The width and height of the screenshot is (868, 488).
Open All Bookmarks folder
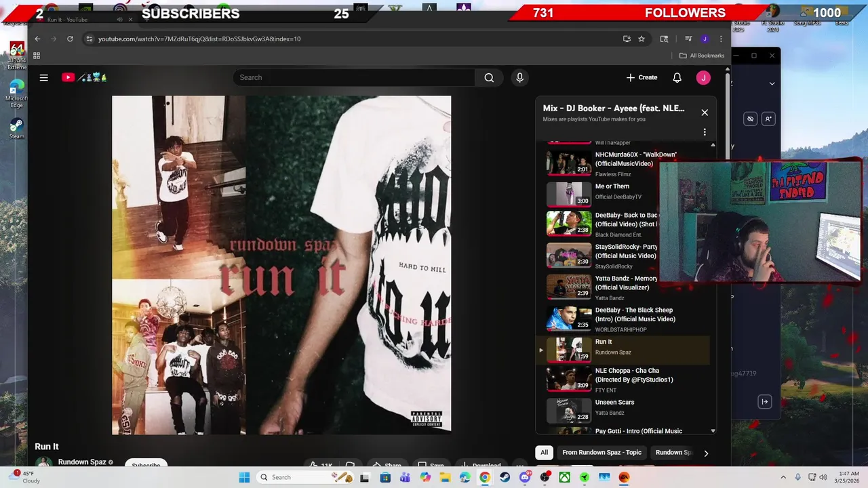click(x=702, y=56)
